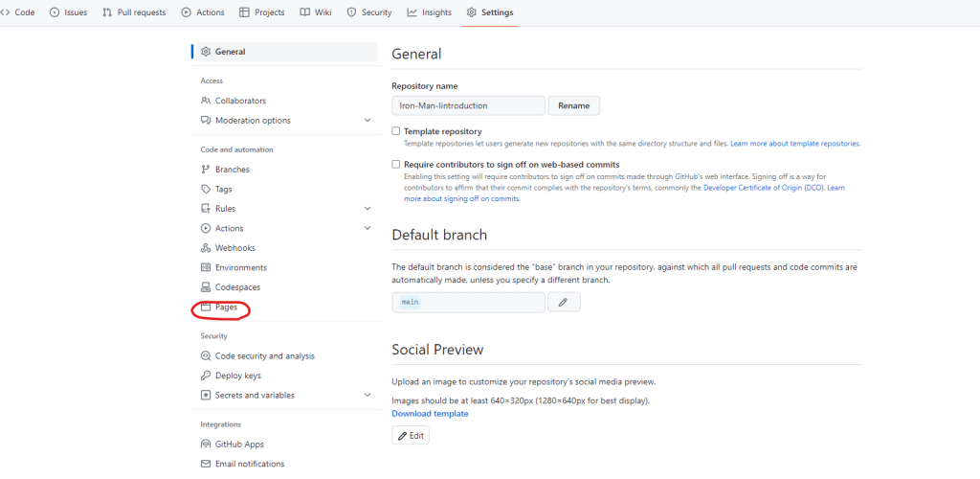Click the Collaborators people icon
The height and width of the screenshot is (479, 980).
pos(206,101)
